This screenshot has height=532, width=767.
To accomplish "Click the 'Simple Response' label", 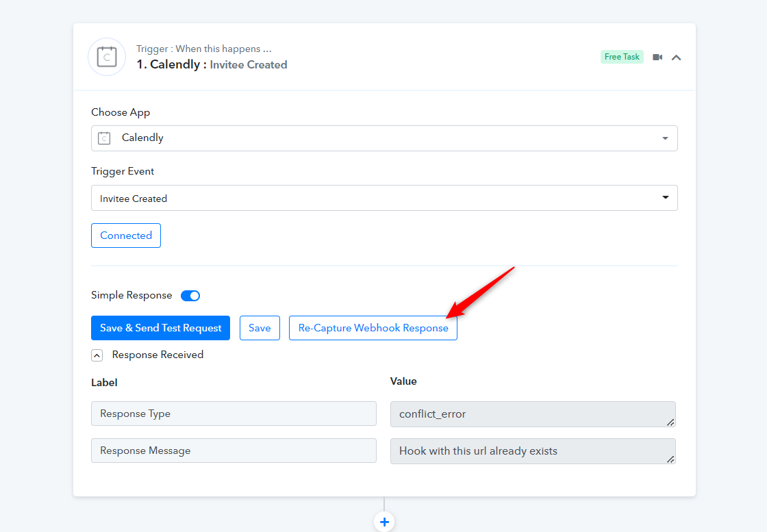I will (x=131, y=295).
